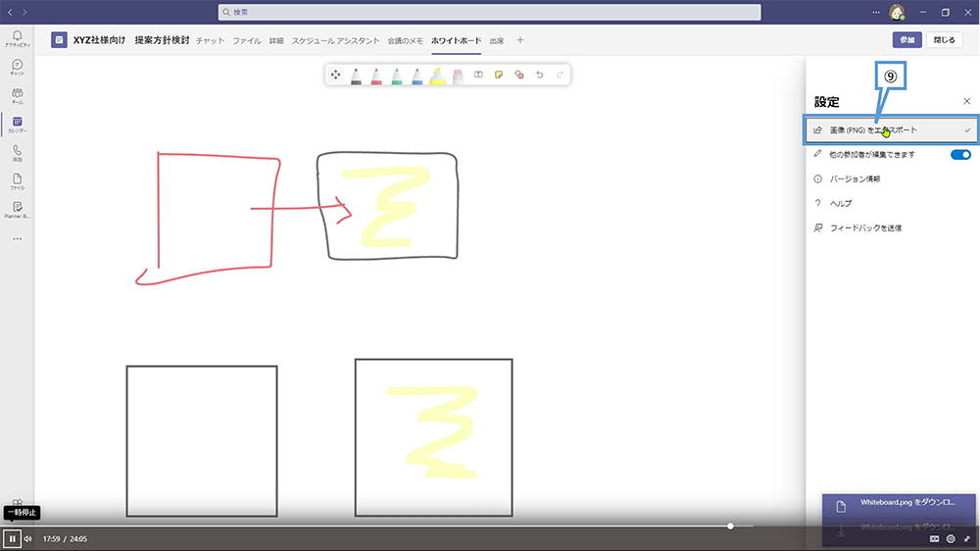This screenshot has width=980, height=551.
Task: Pause the video playback
Action: [x=12, y=538]
